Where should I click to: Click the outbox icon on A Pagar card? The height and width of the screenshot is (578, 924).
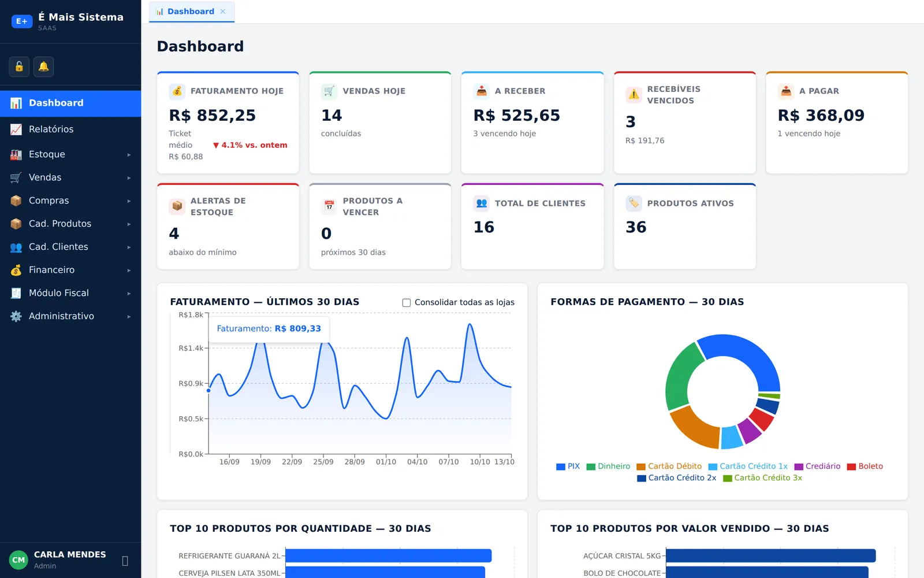[x=786, y=91]
